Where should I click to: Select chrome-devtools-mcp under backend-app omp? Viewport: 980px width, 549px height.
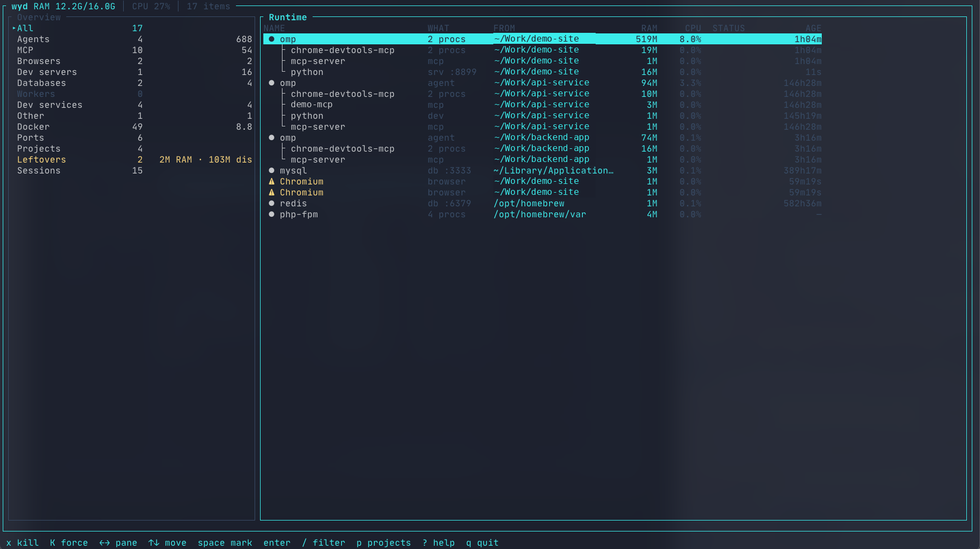[543, 148]
